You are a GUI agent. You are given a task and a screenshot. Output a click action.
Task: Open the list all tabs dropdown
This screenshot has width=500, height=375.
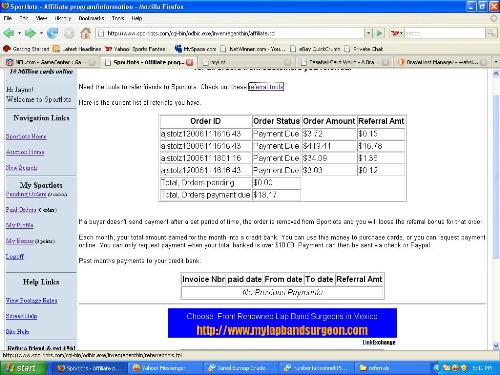tap(496, 62)
